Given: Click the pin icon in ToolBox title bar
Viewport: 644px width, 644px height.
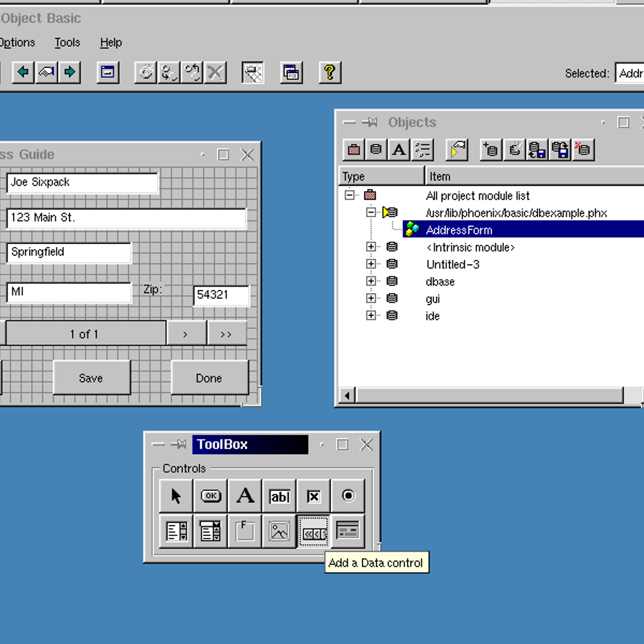Looking at the screenshot, I should (179, 444).
